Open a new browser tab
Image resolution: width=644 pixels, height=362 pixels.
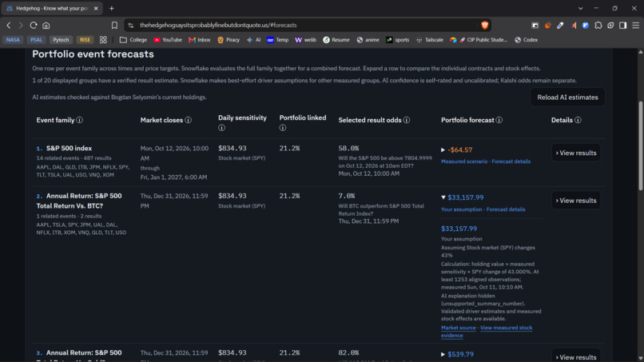click(x=111, y=8)
